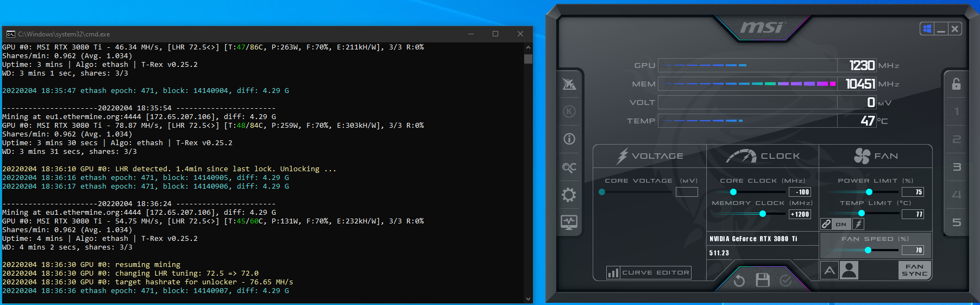Click the 'resuming mining' log line
This screenshot has height=305, width=980.
(x=91, y=265)
